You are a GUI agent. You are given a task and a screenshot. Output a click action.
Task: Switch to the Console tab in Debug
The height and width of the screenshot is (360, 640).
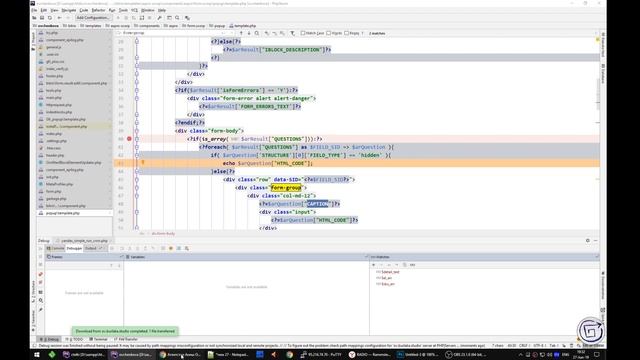tap(56, 248)
